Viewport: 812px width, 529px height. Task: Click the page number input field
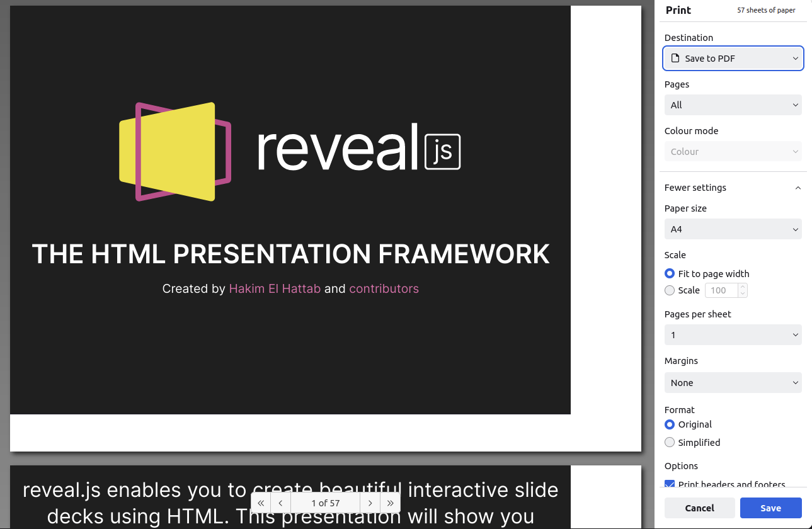click(x=325, y=503)
